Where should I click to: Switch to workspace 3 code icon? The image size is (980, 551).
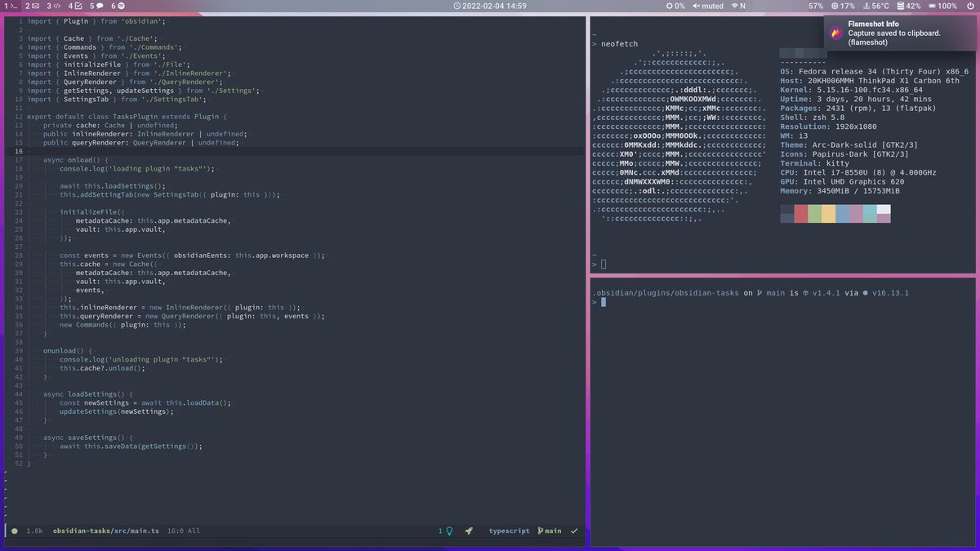point(56,6)
